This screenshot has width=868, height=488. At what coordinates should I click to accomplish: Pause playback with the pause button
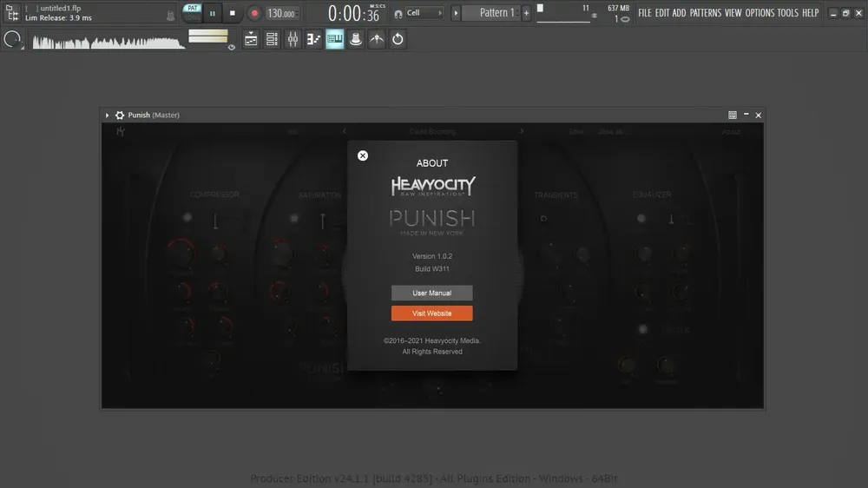pos(212,13)
